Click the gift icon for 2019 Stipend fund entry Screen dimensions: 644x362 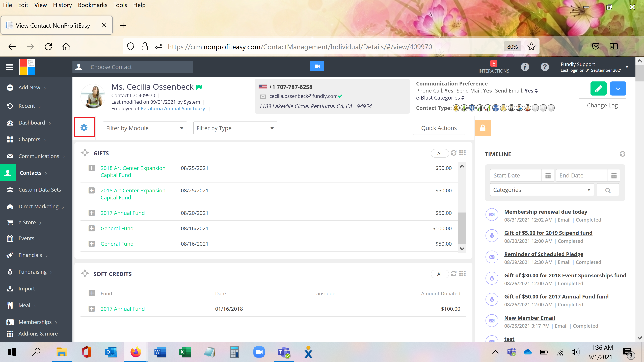click(492, 236)
